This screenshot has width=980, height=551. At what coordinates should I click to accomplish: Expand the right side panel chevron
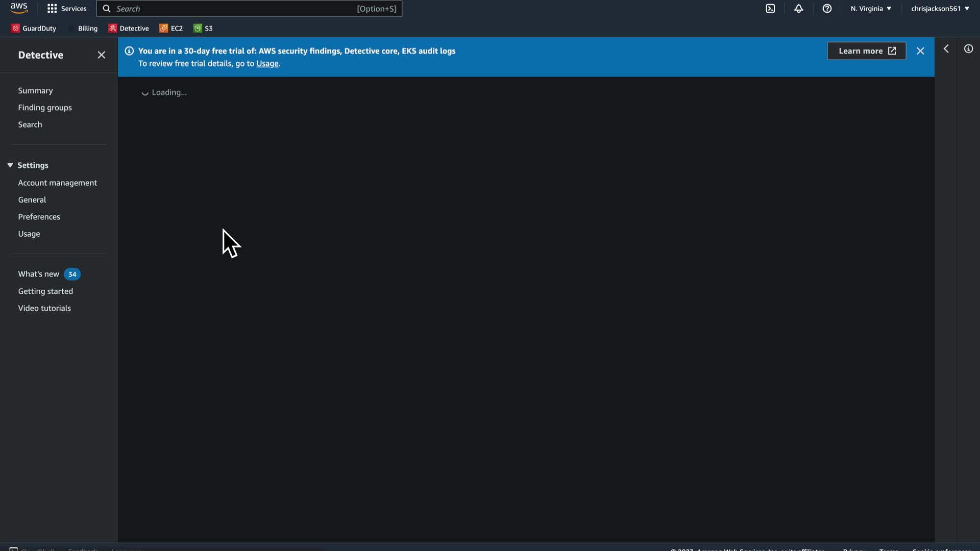[946, 49]
